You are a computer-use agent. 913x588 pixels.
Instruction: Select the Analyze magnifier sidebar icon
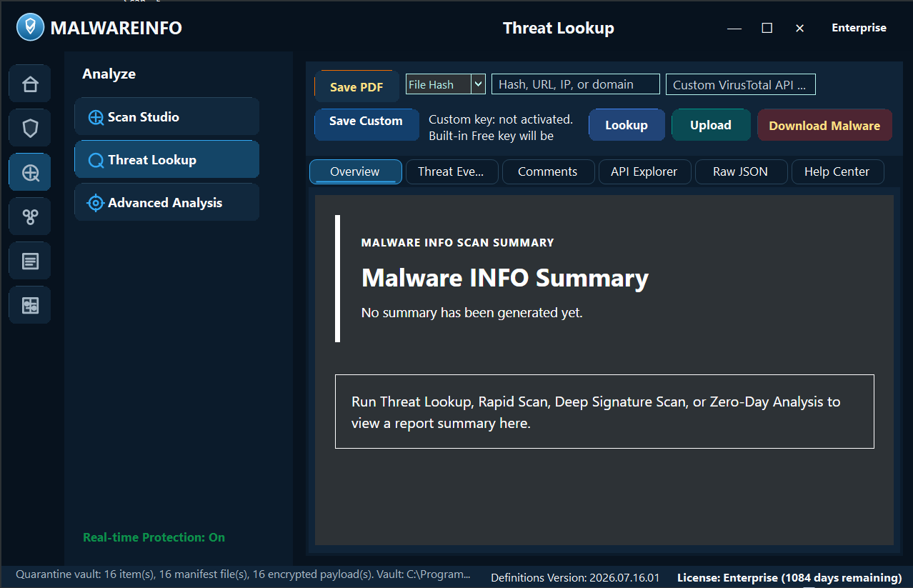(x=30, y=173)
